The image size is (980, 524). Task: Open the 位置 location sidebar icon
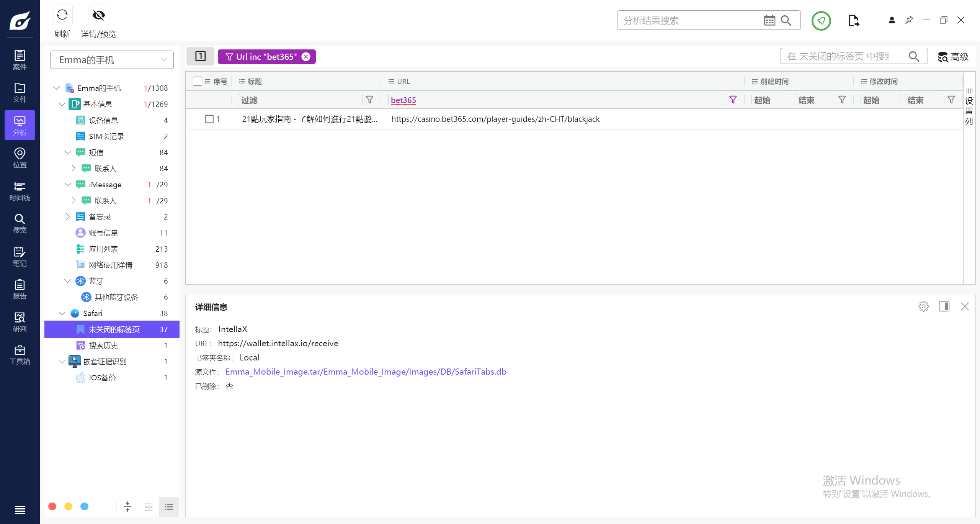point(20,158)
